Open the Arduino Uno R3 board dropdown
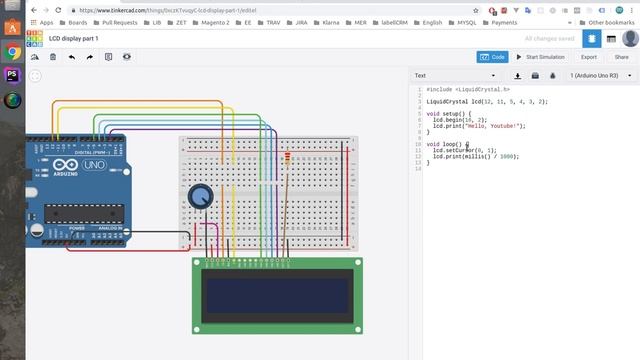 (x=601, y=76)
